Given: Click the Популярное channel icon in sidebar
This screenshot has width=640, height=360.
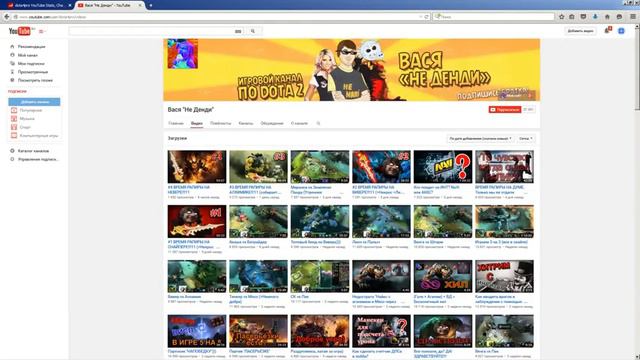Looking at the screenshot, I should [14, 110].
